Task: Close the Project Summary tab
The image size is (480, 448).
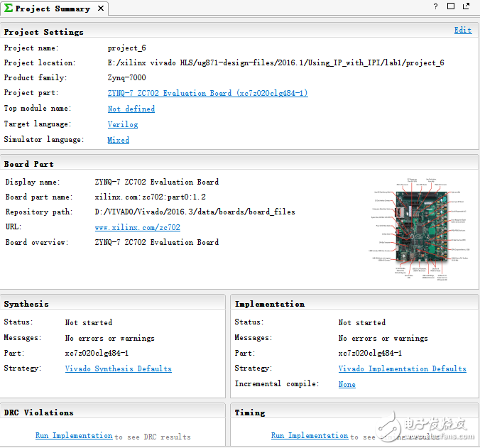Action: pos(101,9)
